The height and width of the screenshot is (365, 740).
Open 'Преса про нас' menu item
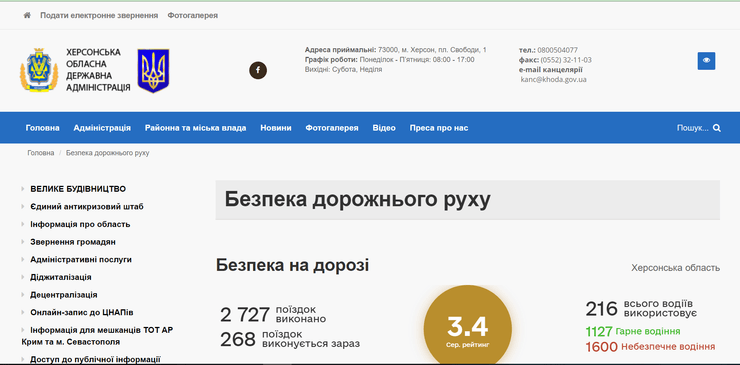[439, 128]
